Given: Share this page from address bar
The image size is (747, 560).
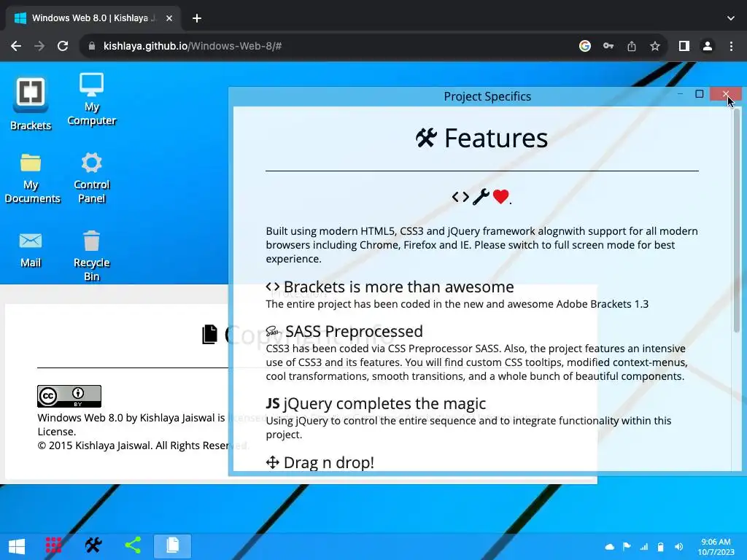Looking at the screenshot, I should (x=632, y=46).
